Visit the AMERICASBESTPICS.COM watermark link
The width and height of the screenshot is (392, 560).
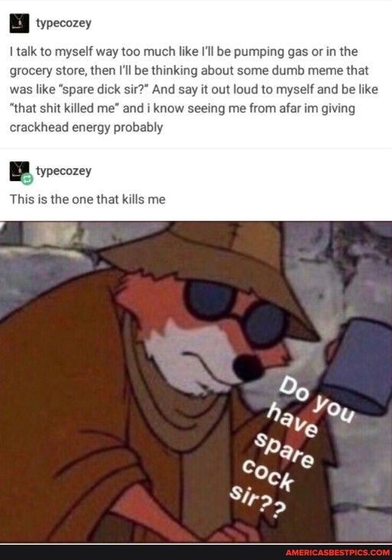point(337,552)
